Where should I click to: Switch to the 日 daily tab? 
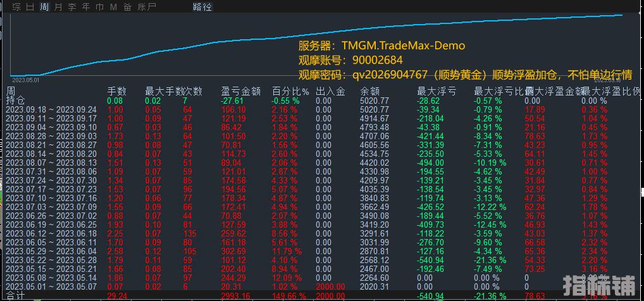(30, 6)
